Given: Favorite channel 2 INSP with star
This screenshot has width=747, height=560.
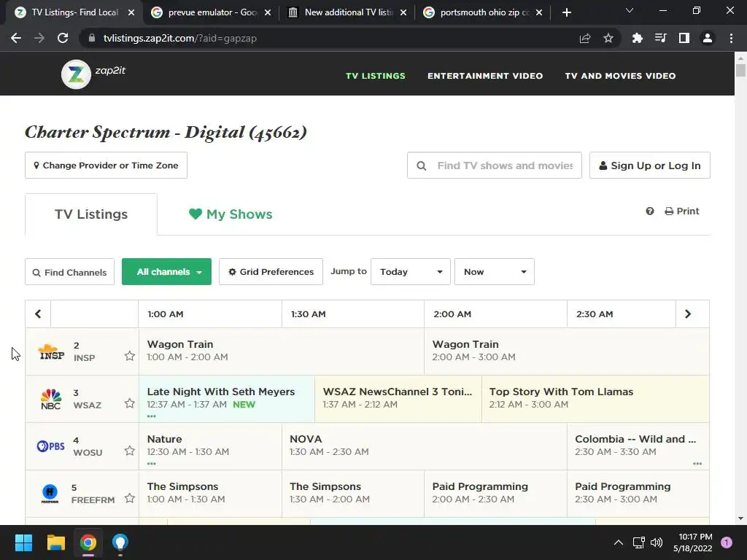Looking at the screenshot, I should click(130, 356).
